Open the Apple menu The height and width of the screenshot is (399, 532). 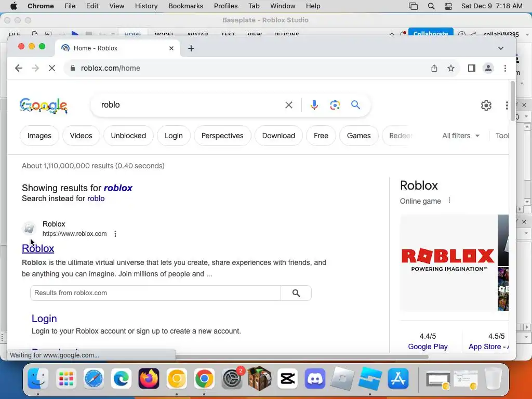13,6
